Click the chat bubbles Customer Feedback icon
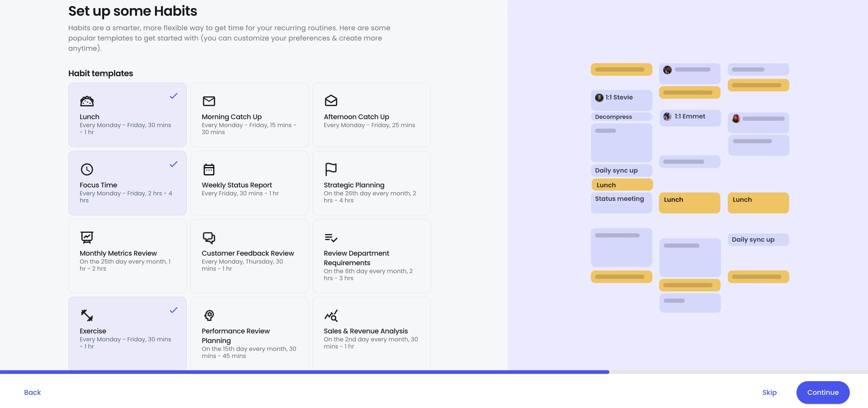The height and width of the screenshot is (408, 868). click(x=209, y=238)
